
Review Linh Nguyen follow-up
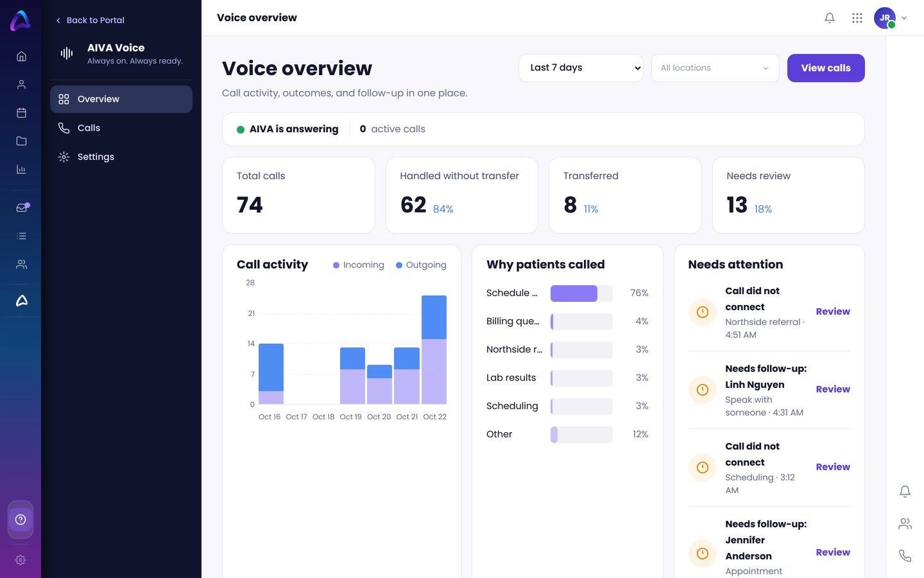point(833,389)
